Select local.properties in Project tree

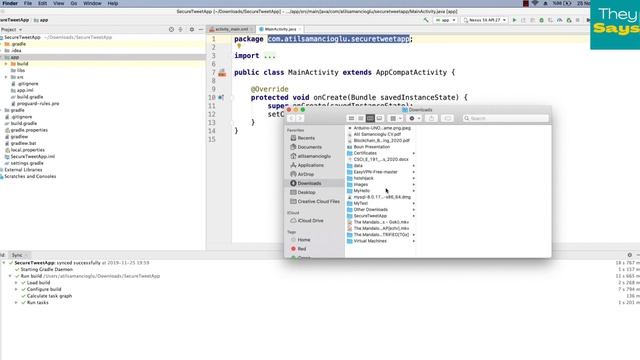(24, 150)
